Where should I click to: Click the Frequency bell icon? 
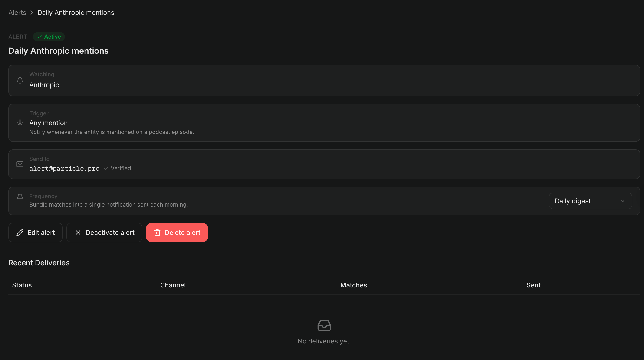click(x=20, y=197)
